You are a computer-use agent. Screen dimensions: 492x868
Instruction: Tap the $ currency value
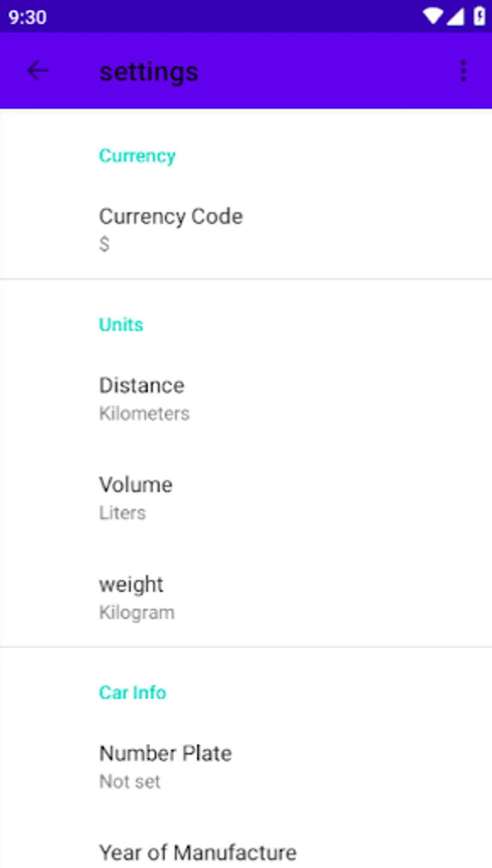(x=104, y=244)
